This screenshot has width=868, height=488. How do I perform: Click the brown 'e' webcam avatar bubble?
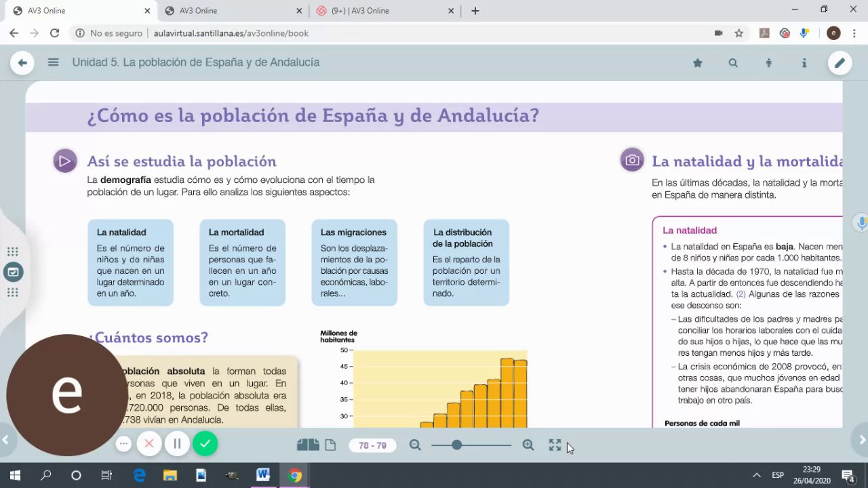pos(66,395)
